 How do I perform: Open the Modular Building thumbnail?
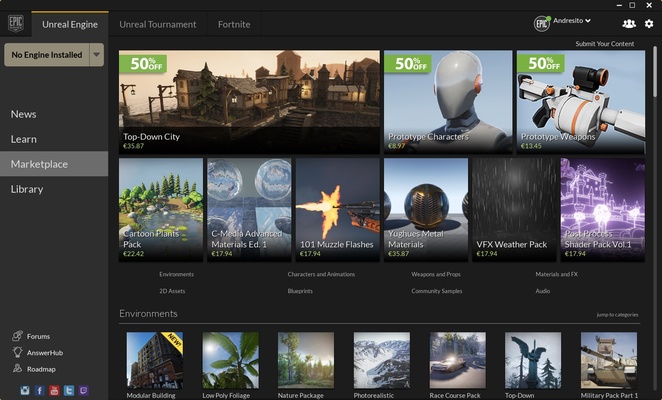[x=155, y=360]
